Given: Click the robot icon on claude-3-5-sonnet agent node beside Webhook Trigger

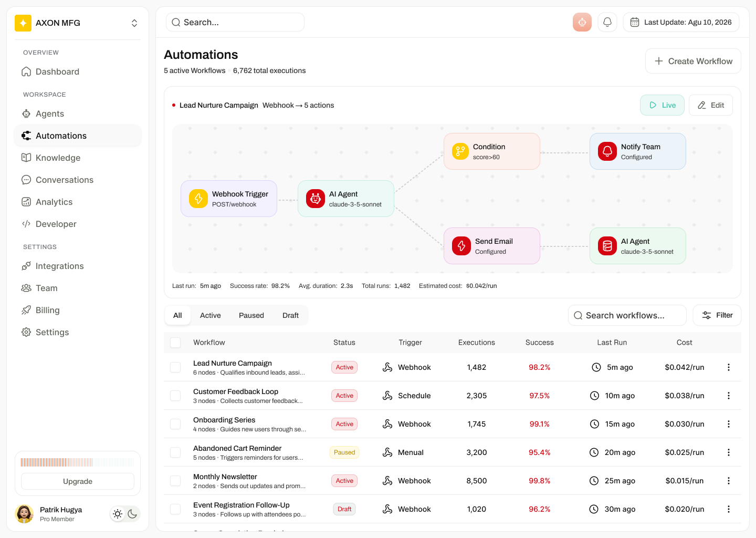Looking at the screenshot, I should point(316,199).
